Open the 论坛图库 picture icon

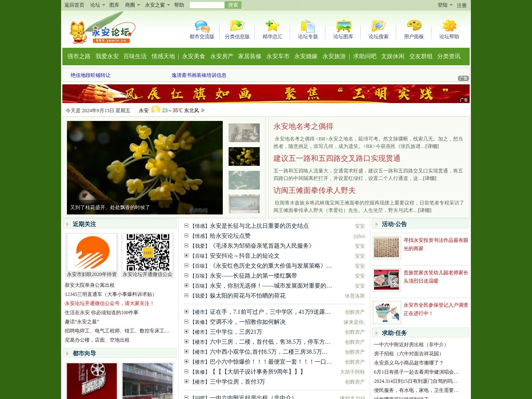point(343,26)
